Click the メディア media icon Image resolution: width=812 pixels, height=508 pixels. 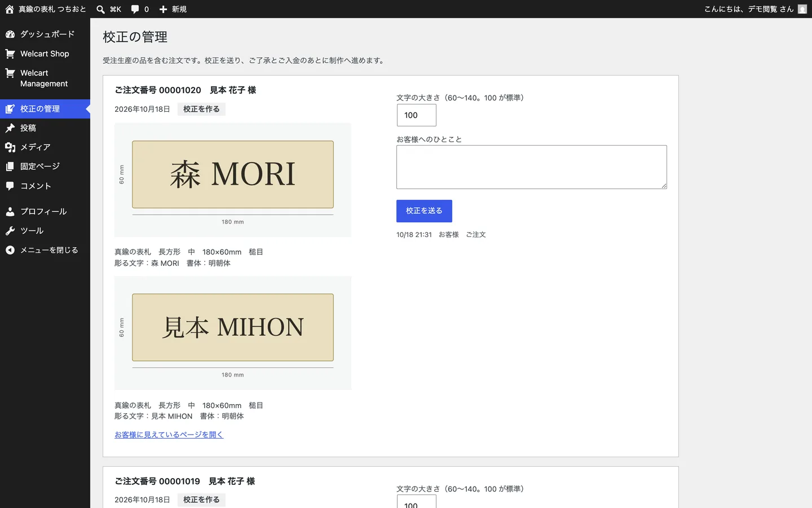pyautogui.click(x=10, y=147)
